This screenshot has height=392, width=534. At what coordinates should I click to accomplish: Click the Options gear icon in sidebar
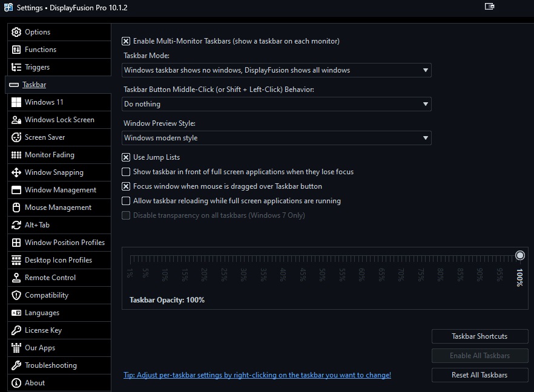(16, 32)
